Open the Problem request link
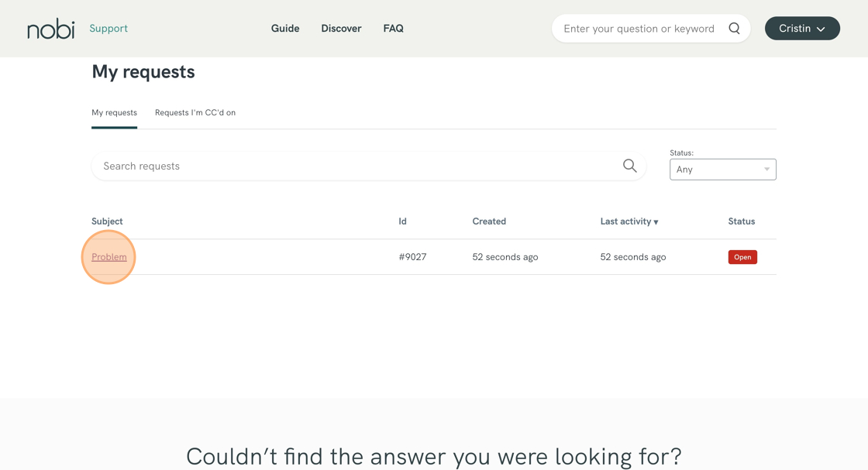This screenshot has width=868, height=470. pos(109,257)
